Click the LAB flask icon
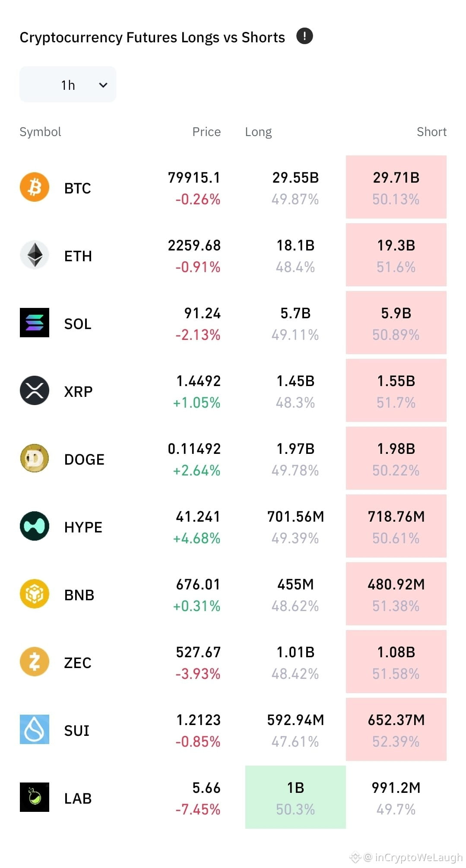The image size is (466, 868). pos(35,797)
